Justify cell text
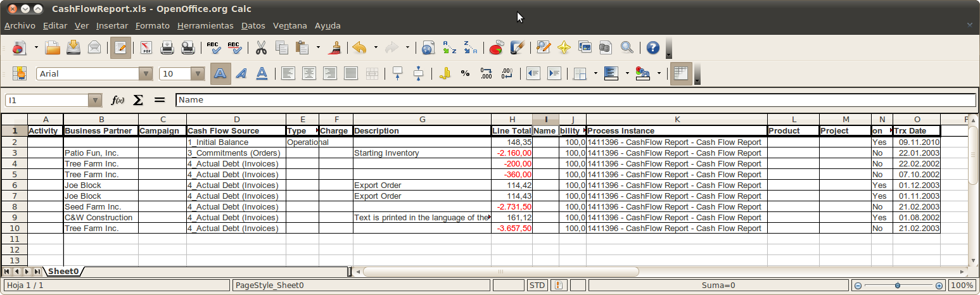Image resolution: width=980 pixels, height=295 pixels. pyautogui.click(x=350, y=73)
